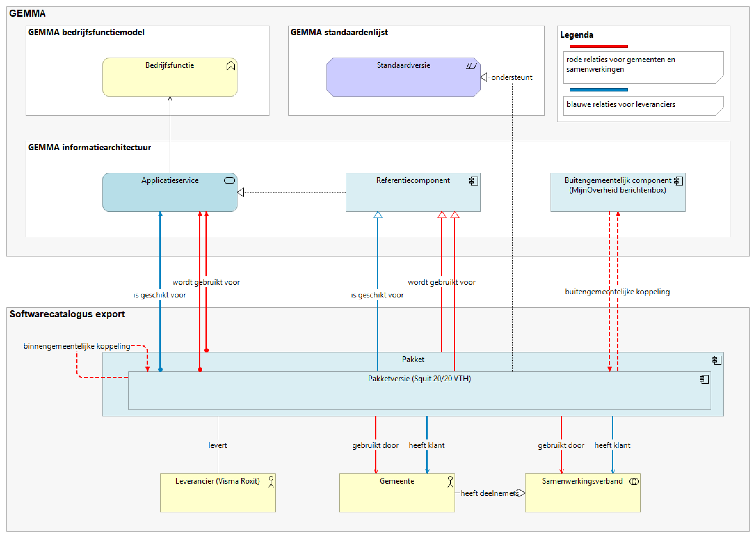This screenshot has width=756, height=538.
Task: Click the component icon on Pakketversie box
Action: pos(704,379)
